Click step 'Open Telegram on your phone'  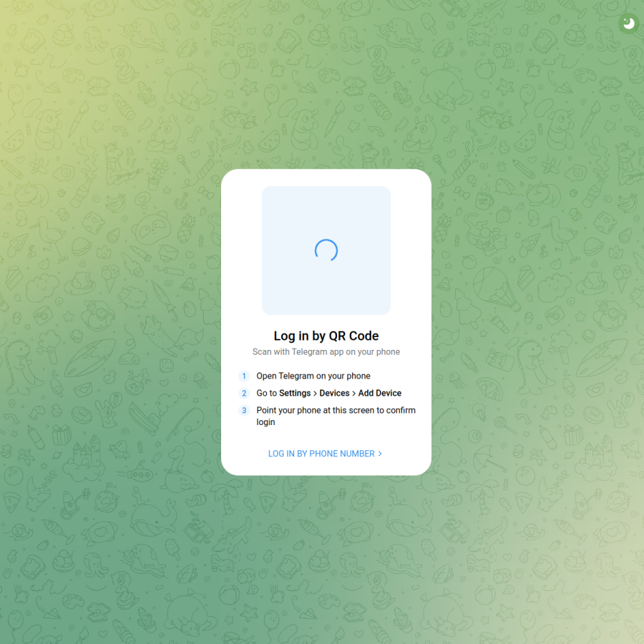[313, 376]
